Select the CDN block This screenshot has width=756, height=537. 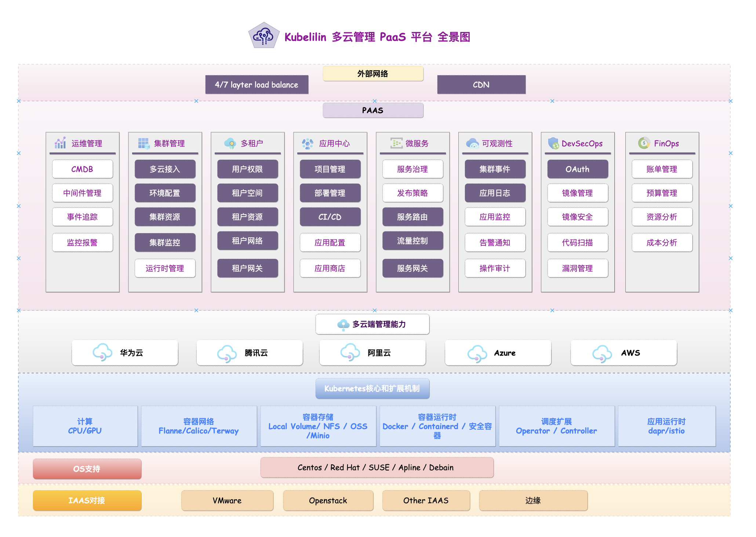click(481, 84)
